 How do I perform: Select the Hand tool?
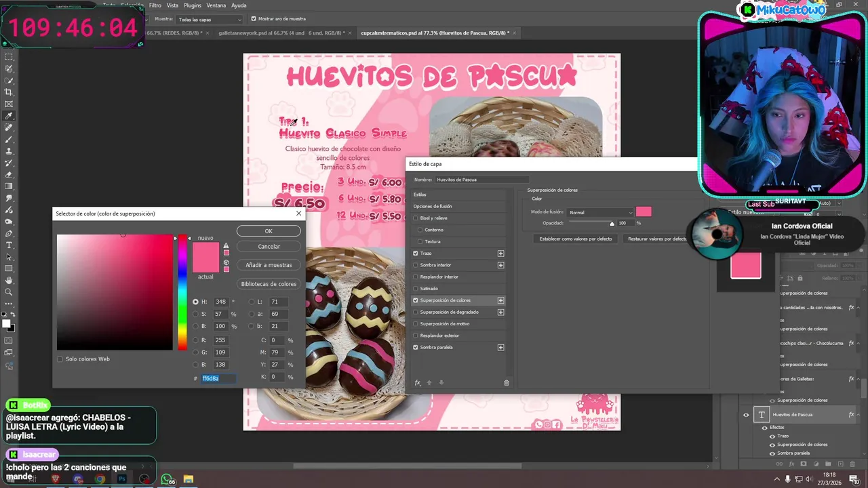tap(9, 280)
